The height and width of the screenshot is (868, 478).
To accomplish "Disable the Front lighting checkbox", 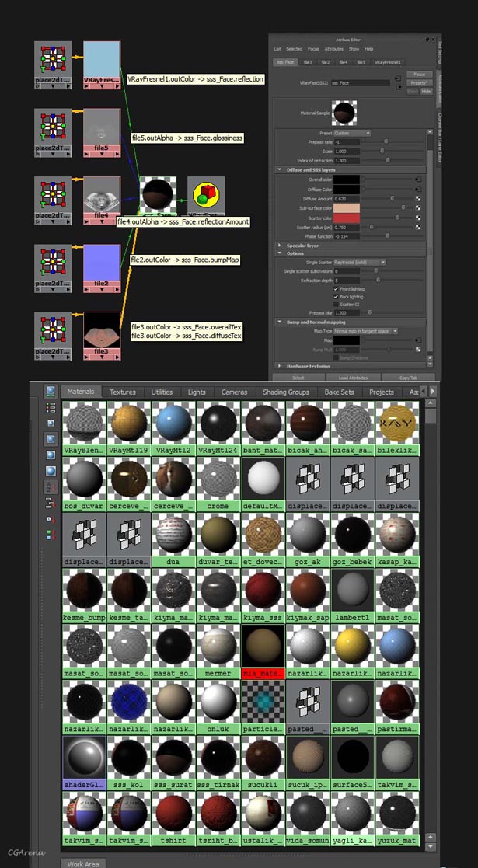I will [337, 289].
